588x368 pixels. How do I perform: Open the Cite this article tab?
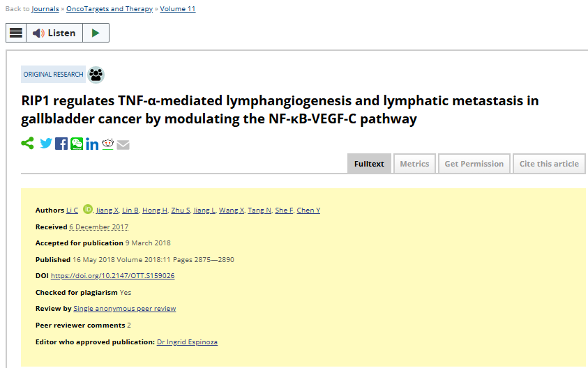549,164
